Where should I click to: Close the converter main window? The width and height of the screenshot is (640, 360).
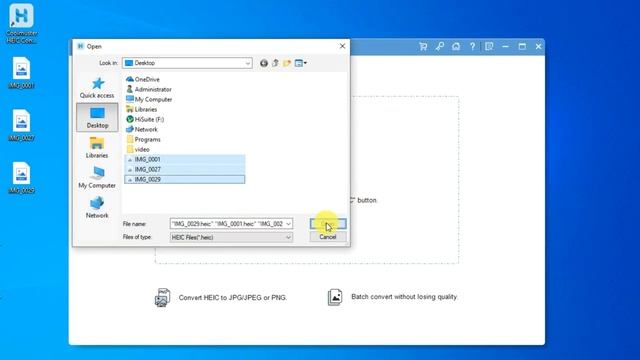538,47
